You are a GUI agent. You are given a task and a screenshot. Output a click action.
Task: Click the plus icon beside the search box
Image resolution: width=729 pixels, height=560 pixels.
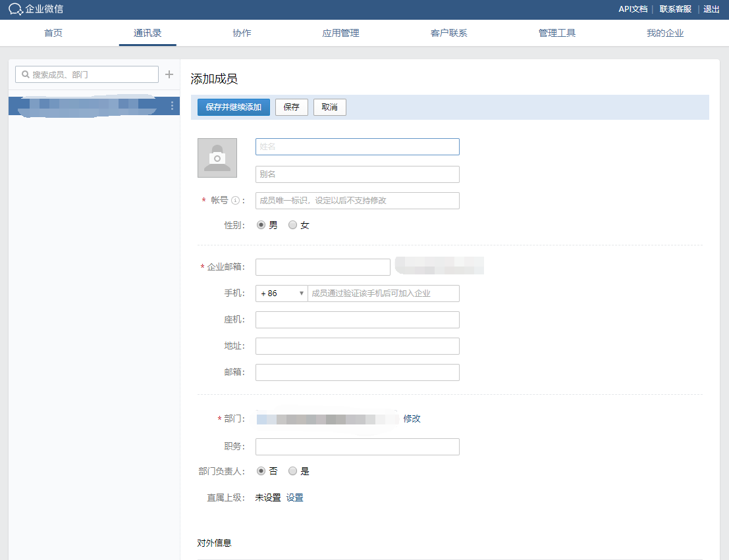(x=169, y=74)
